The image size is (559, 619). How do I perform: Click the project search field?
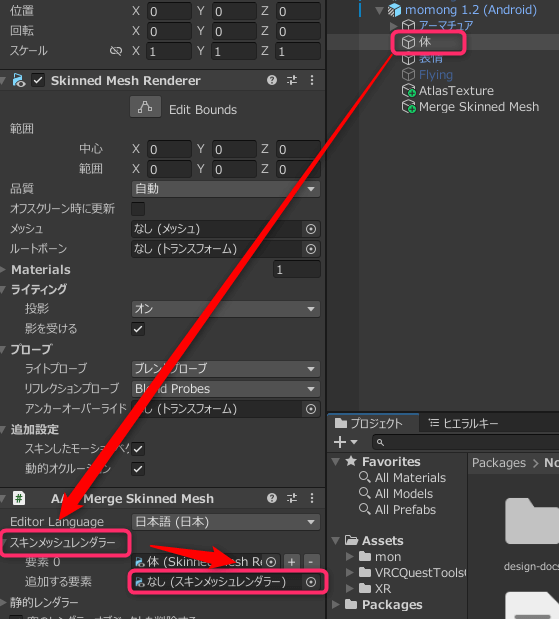466,443
